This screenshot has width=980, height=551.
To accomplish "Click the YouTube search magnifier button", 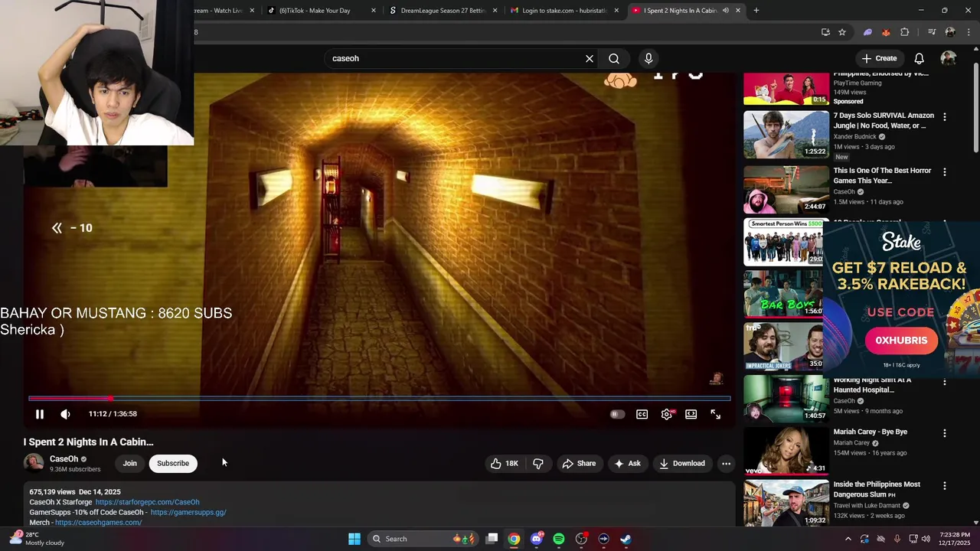I will pos(614,58).
